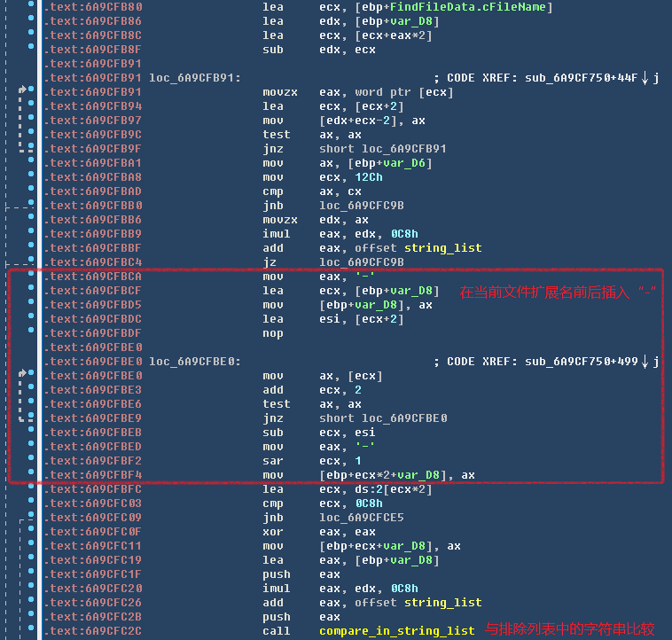Toggle breakpoint dot at address 6A9CFBDF
The image size is (672, 640).
click(x=31, y=330)
